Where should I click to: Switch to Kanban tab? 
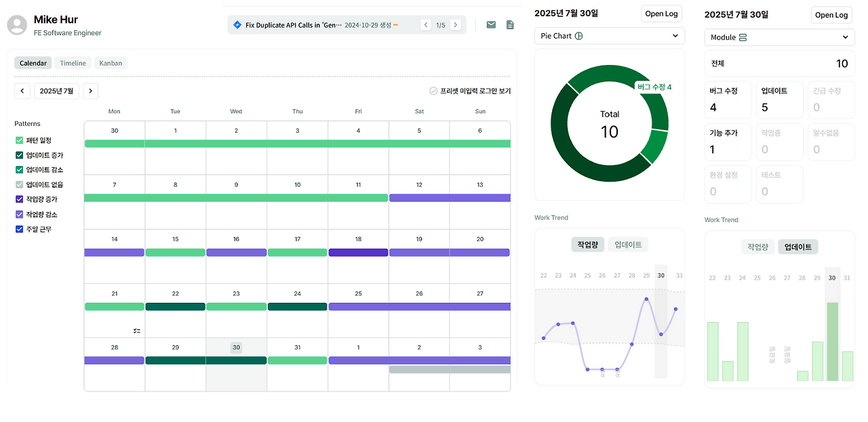click(x=111, y=63)
